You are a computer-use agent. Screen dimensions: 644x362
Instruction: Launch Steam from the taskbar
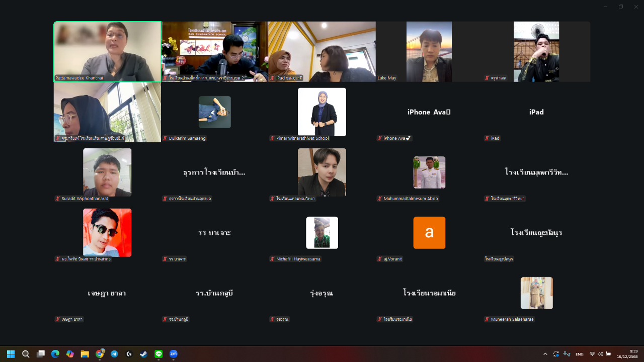(x=144, y=354)
